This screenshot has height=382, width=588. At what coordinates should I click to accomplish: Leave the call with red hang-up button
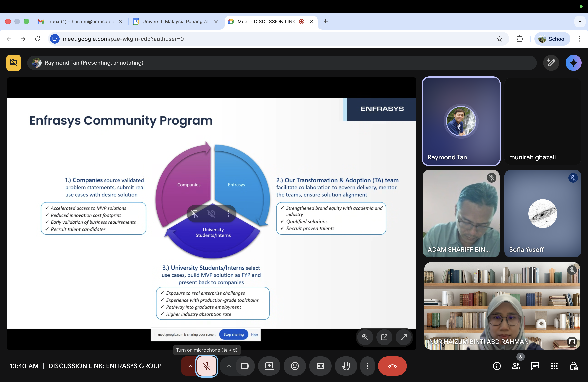(392, 366)
